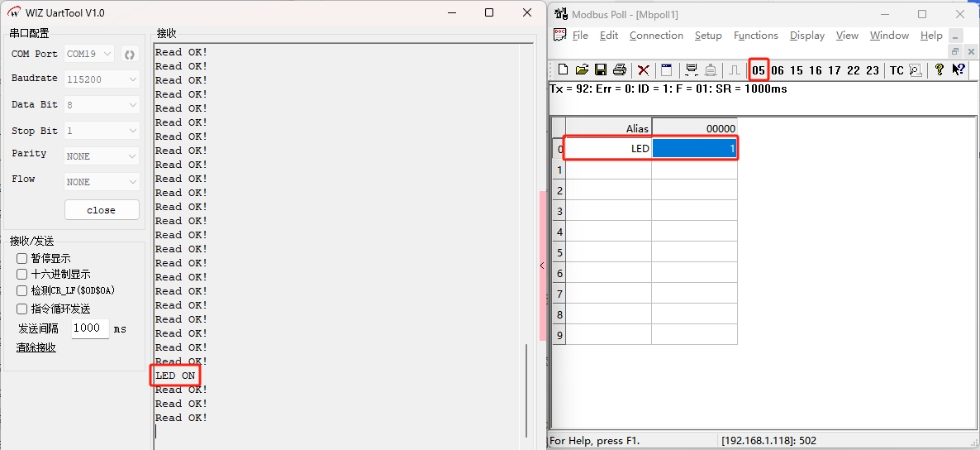Image resolution: width=980 pixels, height=450 pixels.
Task: Click the 06 write single register button
Action: click(x=778, y=70)
